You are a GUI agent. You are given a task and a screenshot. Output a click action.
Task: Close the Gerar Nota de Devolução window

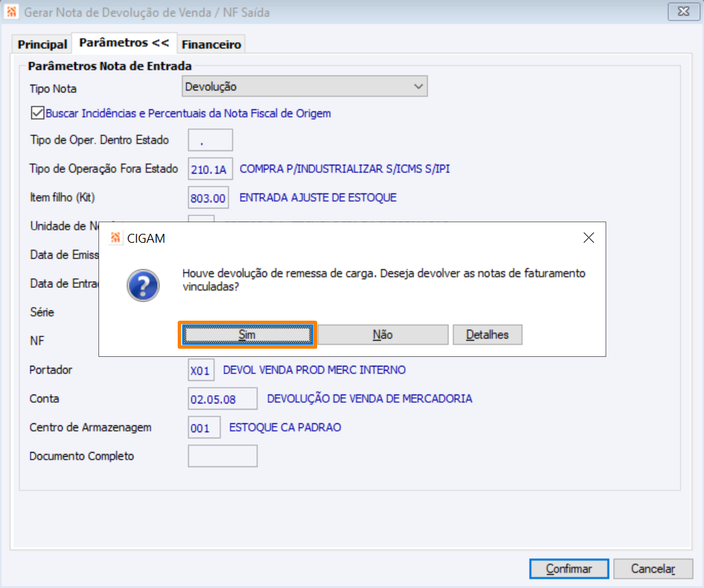pos(683,12)
